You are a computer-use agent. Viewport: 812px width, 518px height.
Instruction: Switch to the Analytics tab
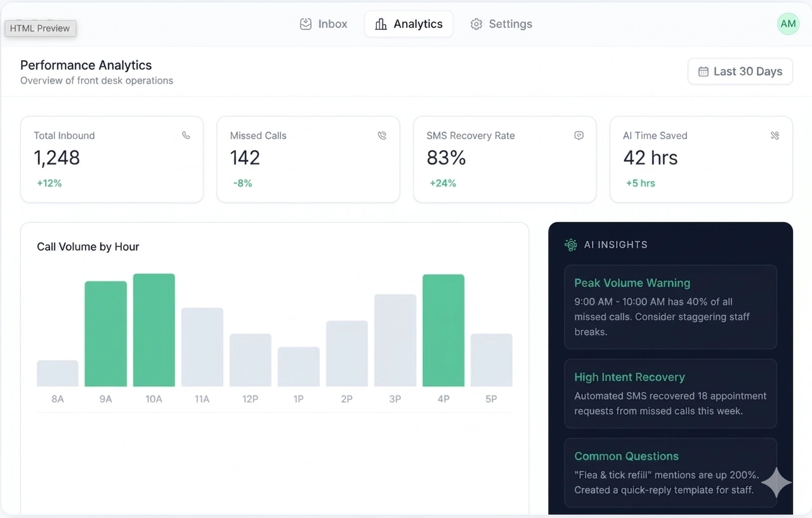click(409, 24)
